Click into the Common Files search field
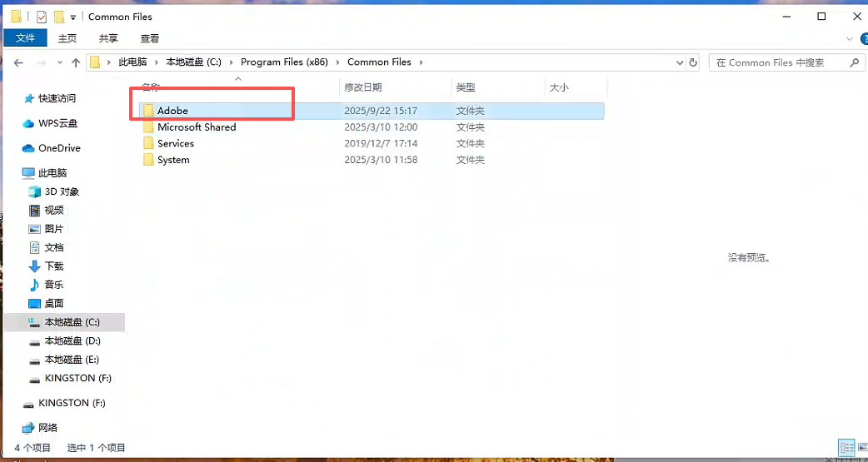Screen dimensions: 868x462 [779, 62]
